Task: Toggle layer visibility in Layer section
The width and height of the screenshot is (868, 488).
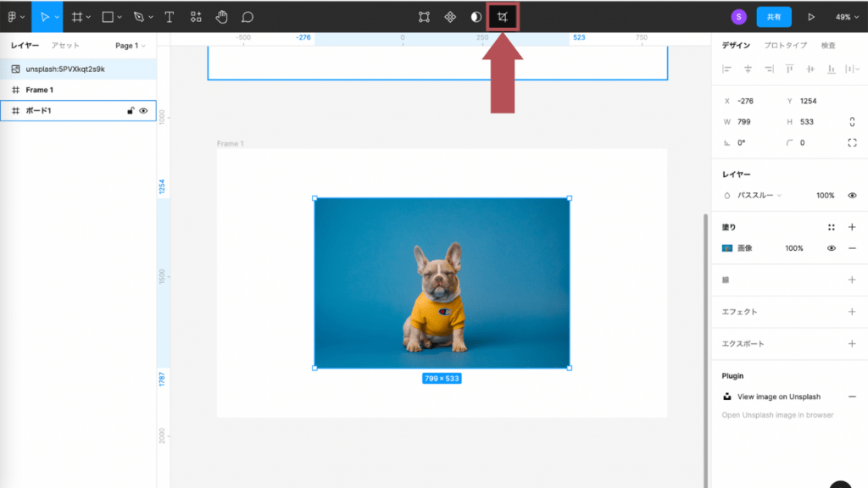Action: click(x=852, y=196)
